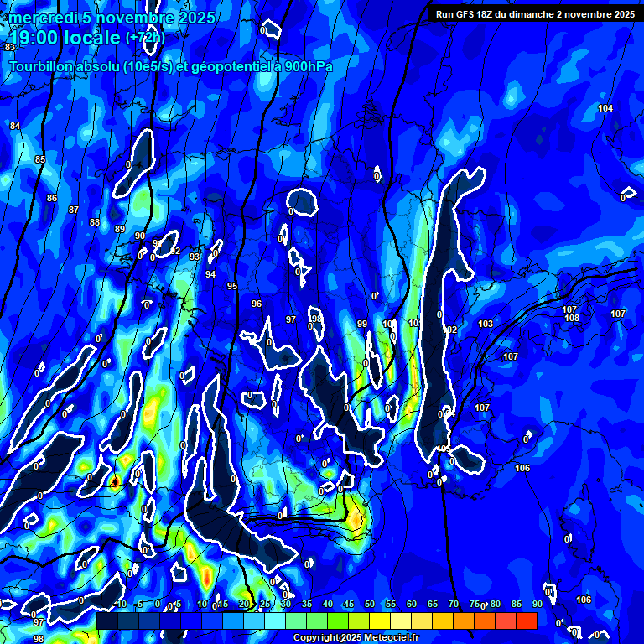Click the date title mercredi 5 novembre 2025
The height and width of the screenshot is (644, 644).
112,18
